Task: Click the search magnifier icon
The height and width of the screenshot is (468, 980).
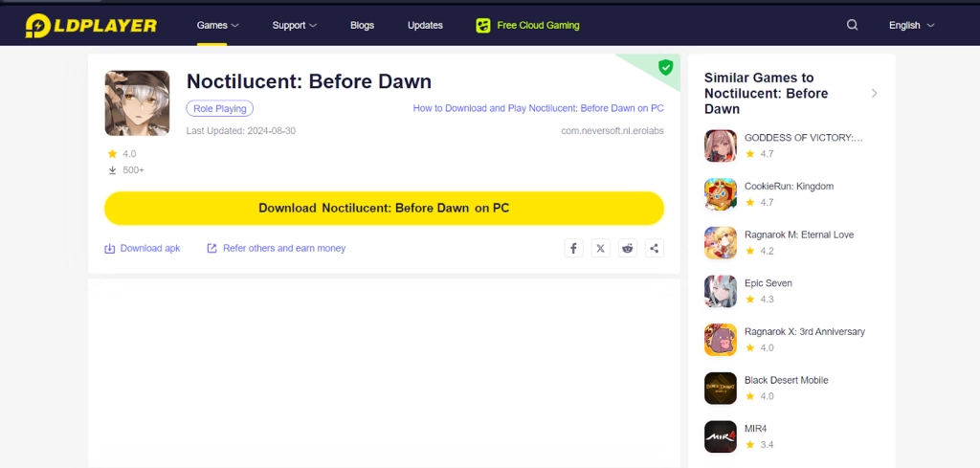Action: [x=852, y=25]
